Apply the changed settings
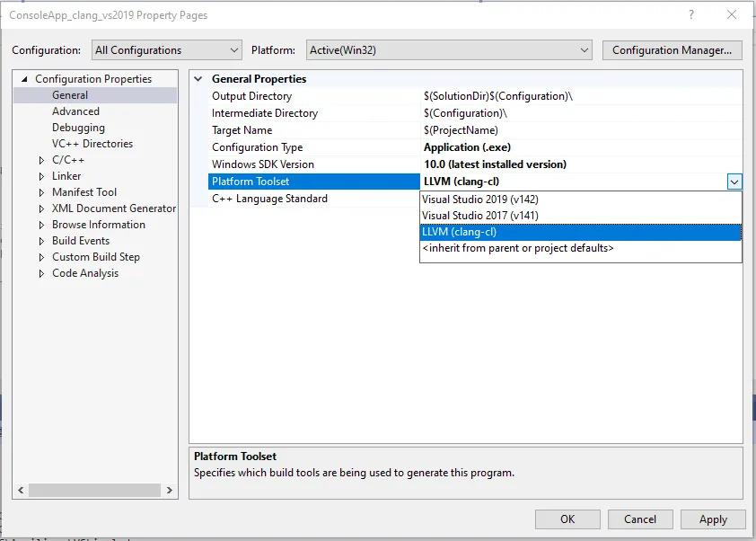The width and height of the screenshot is (756, 541). pos(713,519)
